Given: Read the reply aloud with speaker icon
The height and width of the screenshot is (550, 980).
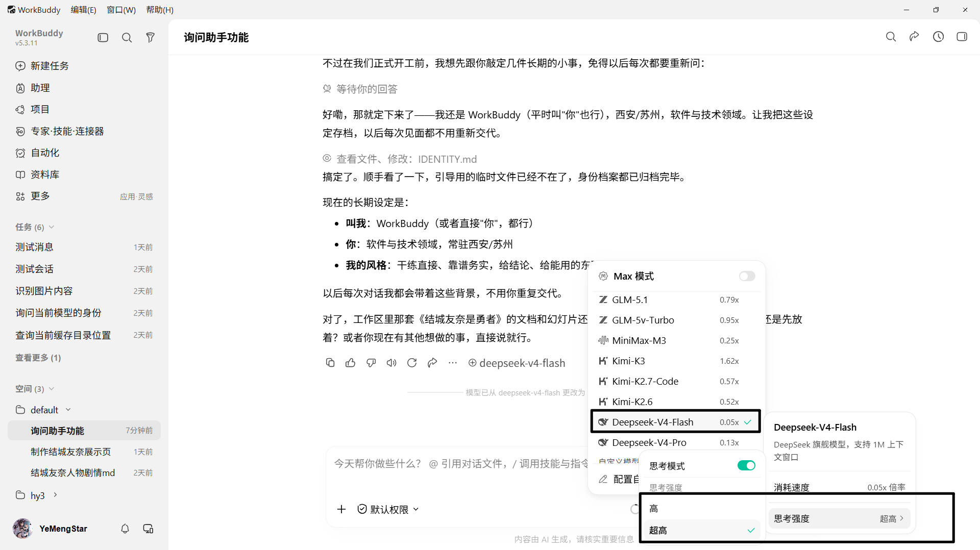Looking at the screenshot, I should pyautogui.click(x=391, y=363).
